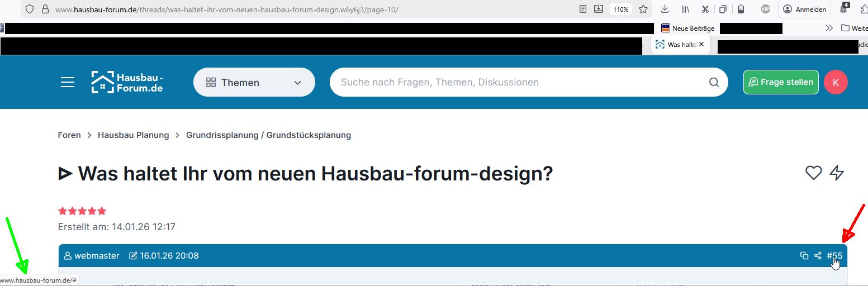The image size is (868, 286).
Task: Click the share icon on post #55
Action: tap(818, 256)
